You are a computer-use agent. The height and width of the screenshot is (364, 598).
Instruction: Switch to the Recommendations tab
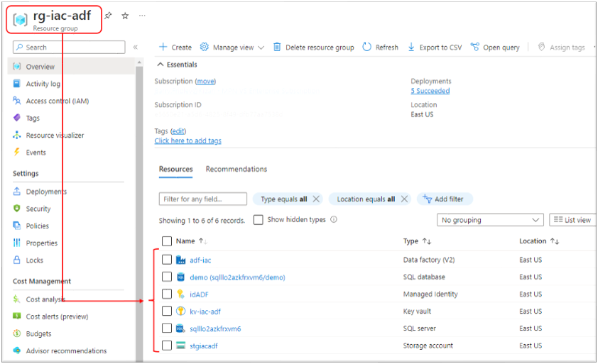click(x=237, y=169)
